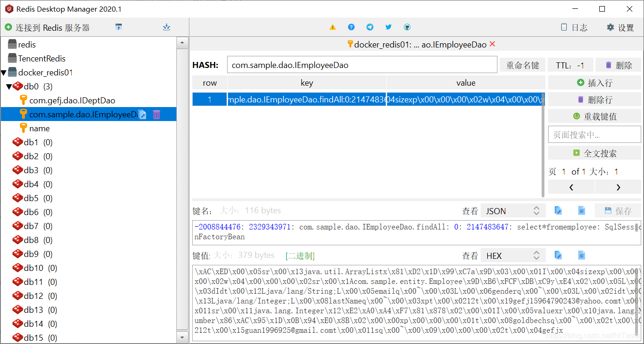The image size is (644, 344).
Task: Click the HASH key name field
Action: (x=362, y=65)
